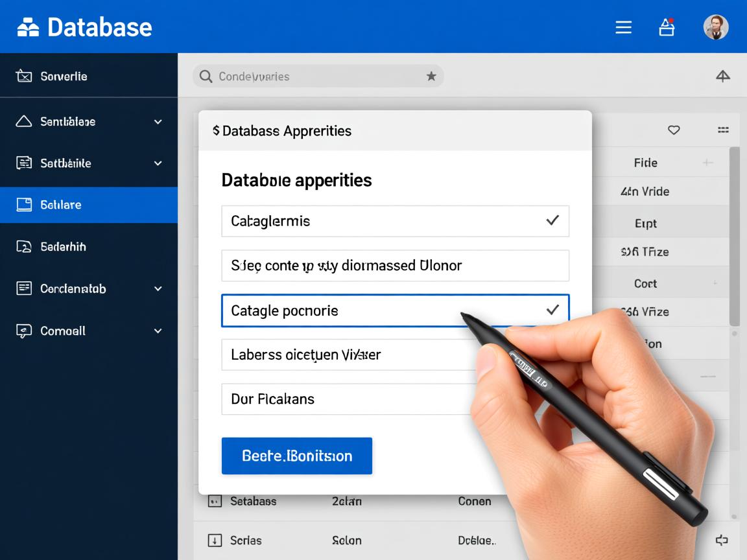Click the Database logo icon
747x560 pixels.
[28, 27]
